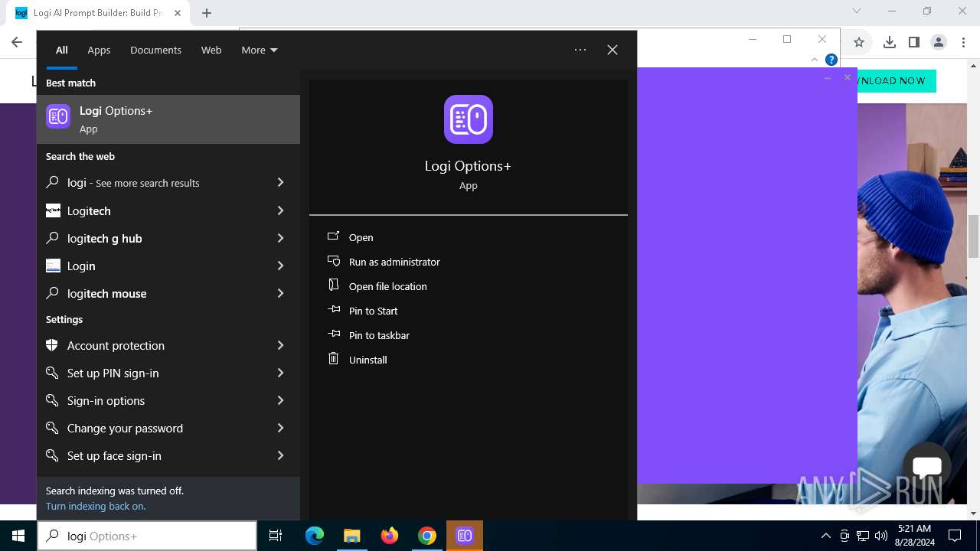Expand the logitech mouse result arrow
This screenshot has width=980, height=551.
point(280,293)
